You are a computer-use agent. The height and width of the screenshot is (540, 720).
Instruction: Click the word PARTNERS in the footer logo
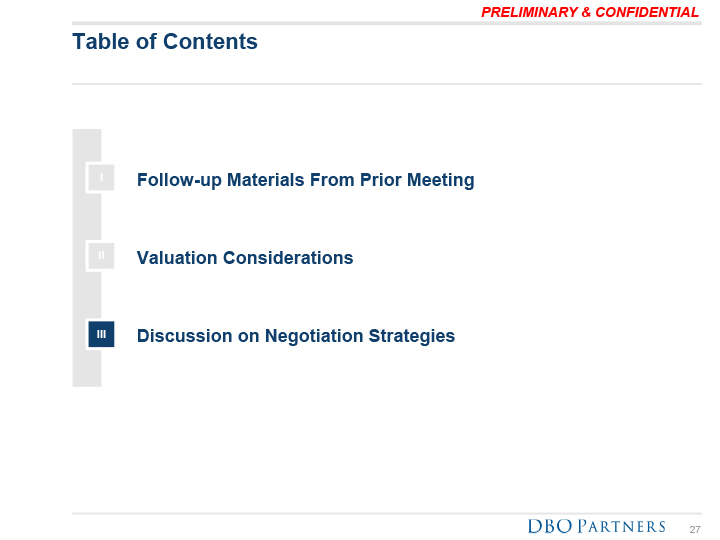point(622,527)
